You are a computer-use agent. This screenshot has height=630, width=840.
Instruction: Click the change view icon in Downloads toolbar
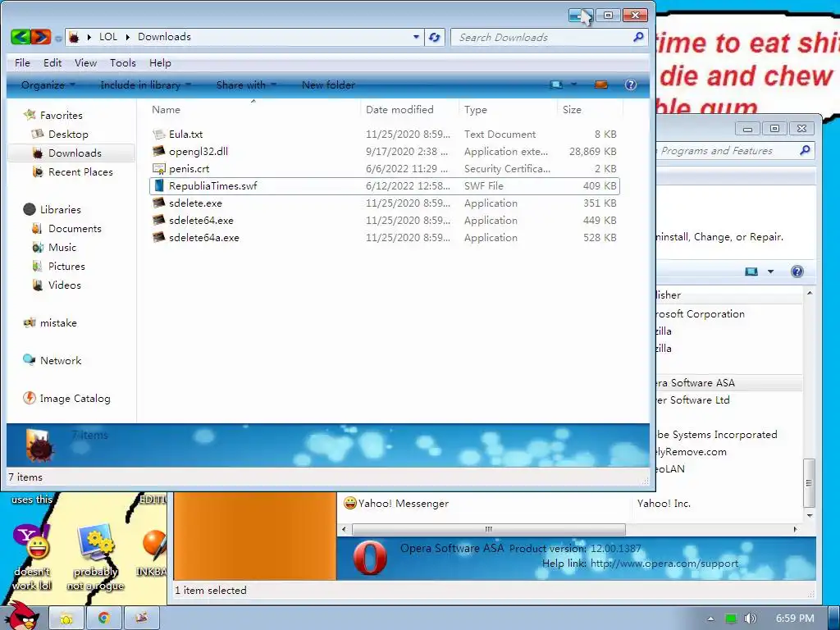coord(557,85)
